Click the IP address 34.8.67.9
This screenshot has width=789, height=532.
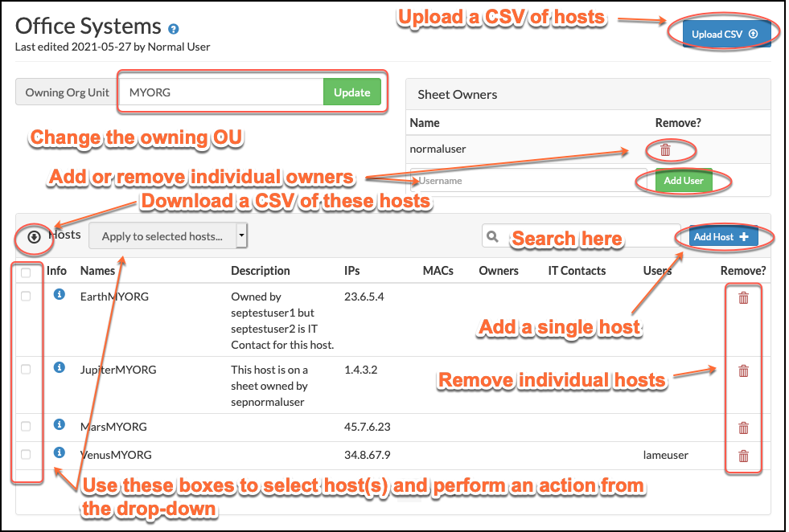[x=368, y=455]
